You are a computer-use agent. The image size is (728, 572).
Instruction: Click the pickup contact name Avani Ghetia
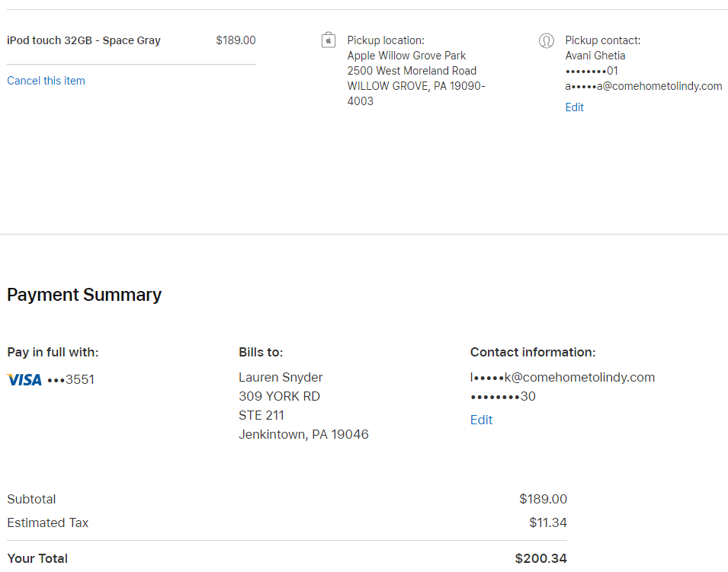[595, 56]
